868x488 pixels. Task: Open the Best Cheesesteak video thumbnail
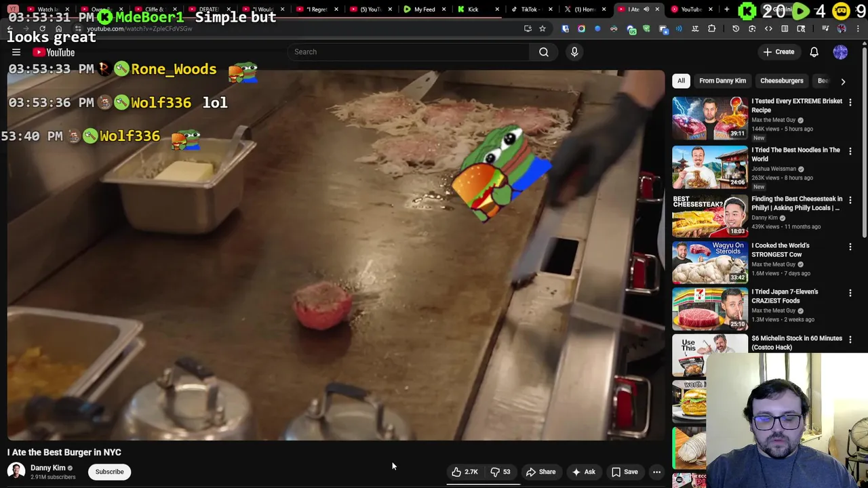click(710, 216)
